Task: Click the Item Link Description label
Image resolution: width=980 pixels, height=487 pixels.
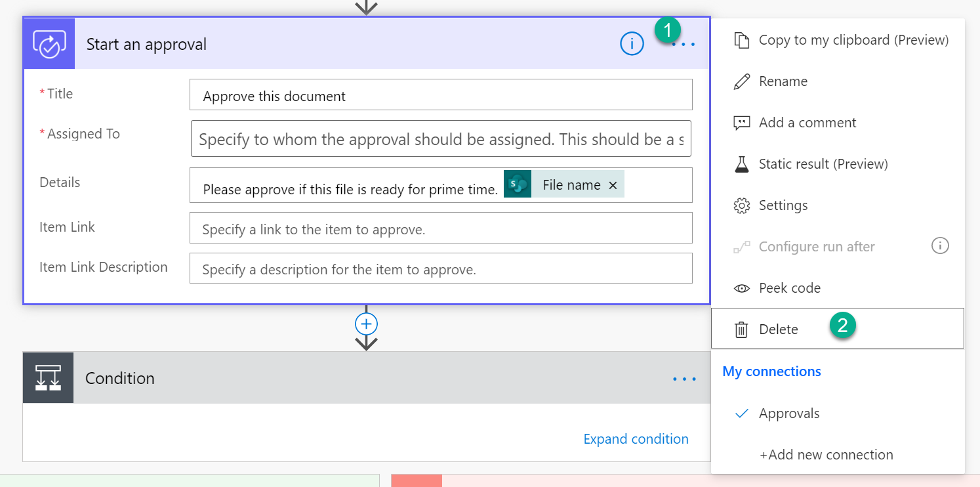Action: (103, 267)
